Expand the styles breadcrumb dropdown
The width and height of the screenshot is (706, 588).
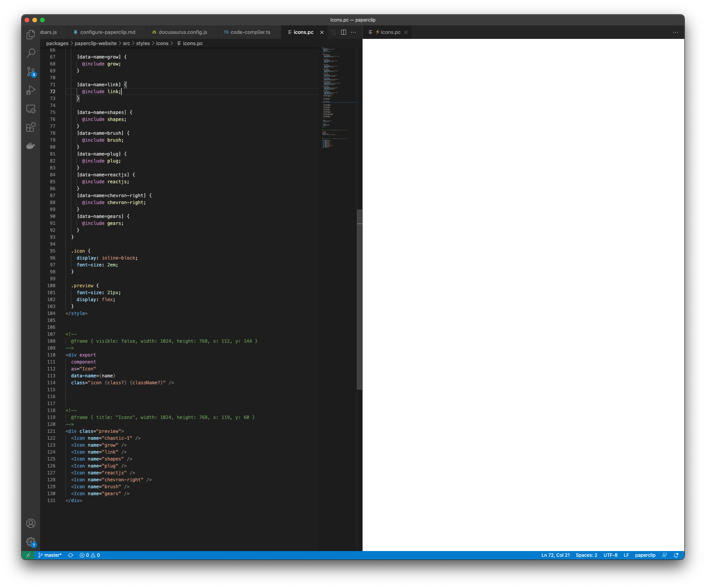143,43
